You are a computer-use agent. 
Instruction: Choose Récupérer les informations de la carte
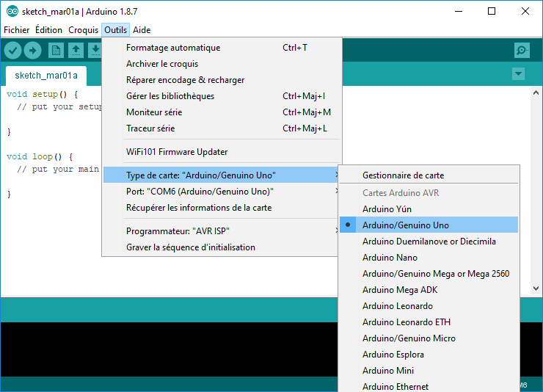[x=221, y=208]
